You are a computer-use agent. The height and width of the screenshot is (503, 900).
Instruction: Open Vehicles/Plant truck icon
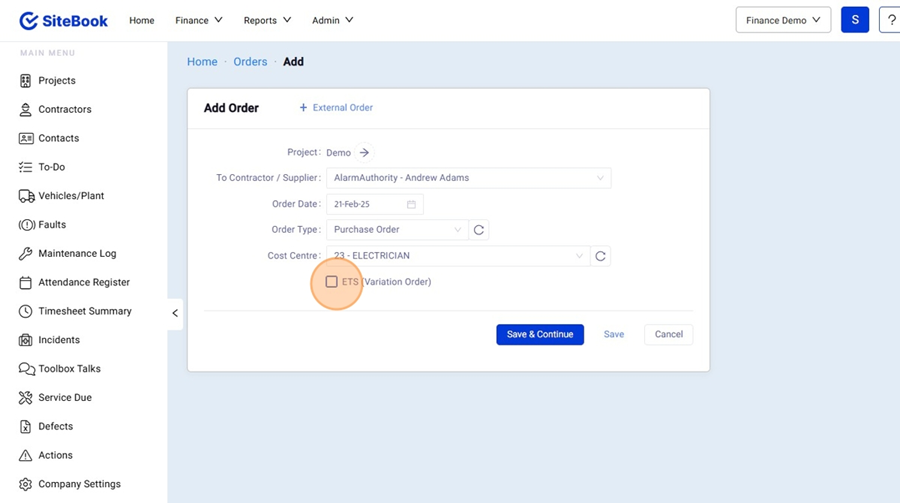coord(26,196)
